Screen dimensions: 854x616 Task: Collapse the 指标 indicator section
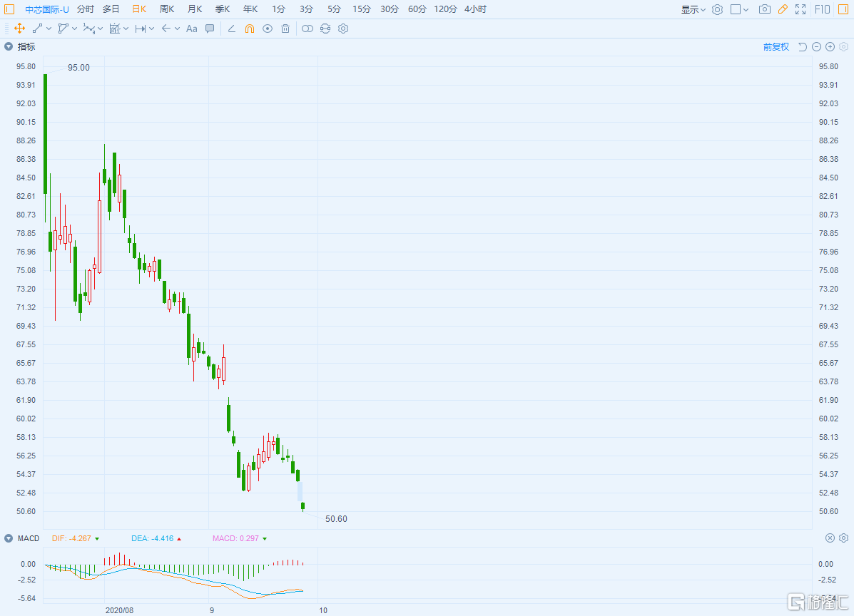tap(9, 47)
